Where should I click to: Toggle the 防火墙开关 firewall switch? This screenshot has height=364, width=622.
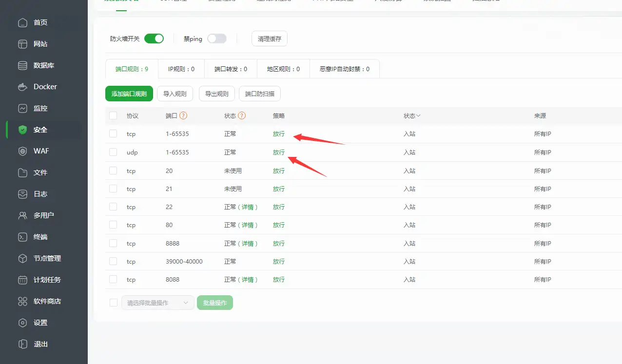(154, 38)
